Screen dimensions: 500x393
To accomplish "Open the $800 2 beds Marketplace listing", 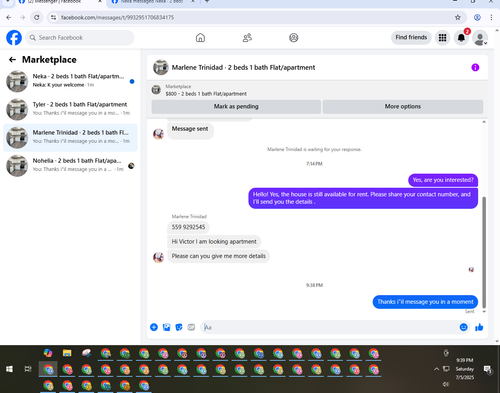I will (x=206, y=90).
